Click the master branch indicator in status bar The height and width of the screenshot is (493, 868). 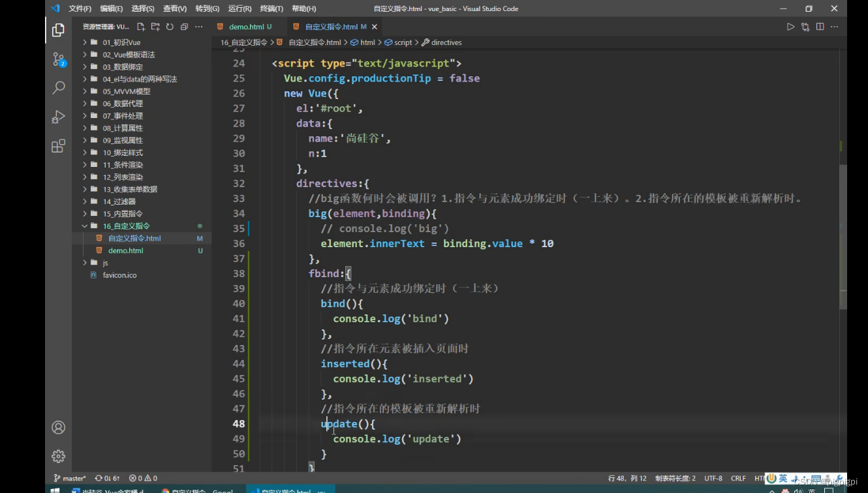pyautogui.click(x=70, y=478)
